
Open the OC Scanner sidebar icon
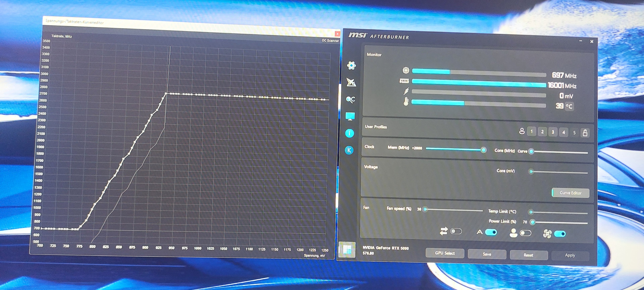[351, 99]
